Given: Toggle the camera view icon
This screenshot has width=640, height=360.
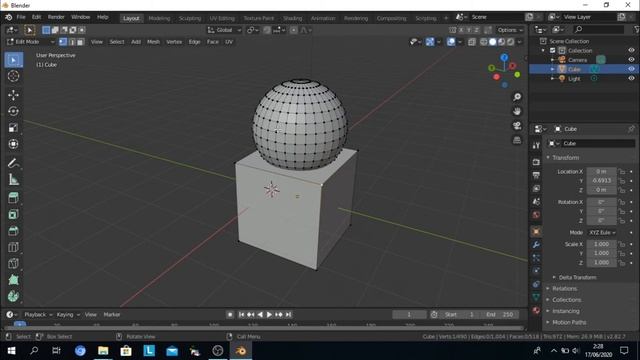Looking at the screenshot, I should pyautogui.click(x=517, y=126).
